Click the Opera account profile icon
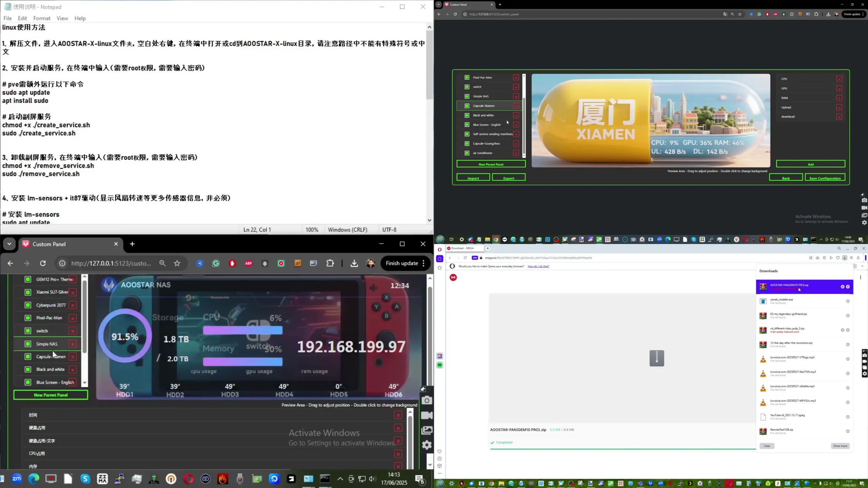868x488 pixels. [858, 258]
